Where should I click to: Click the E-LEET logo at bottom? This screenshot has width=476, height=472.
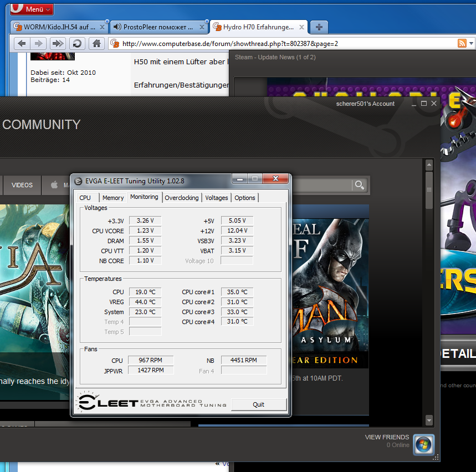pos(152,402)
